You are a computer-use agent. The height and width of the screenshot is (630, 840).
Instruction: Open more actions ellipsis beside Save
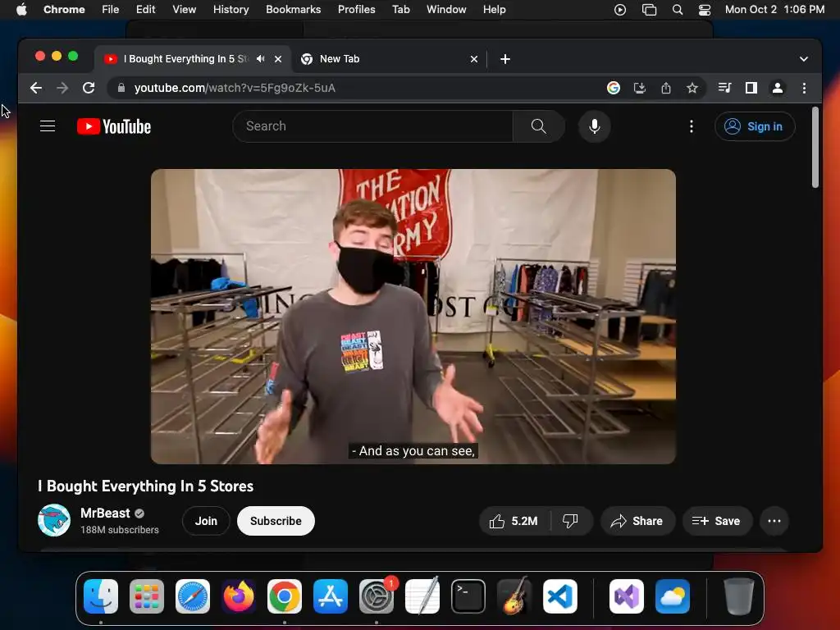774,521
